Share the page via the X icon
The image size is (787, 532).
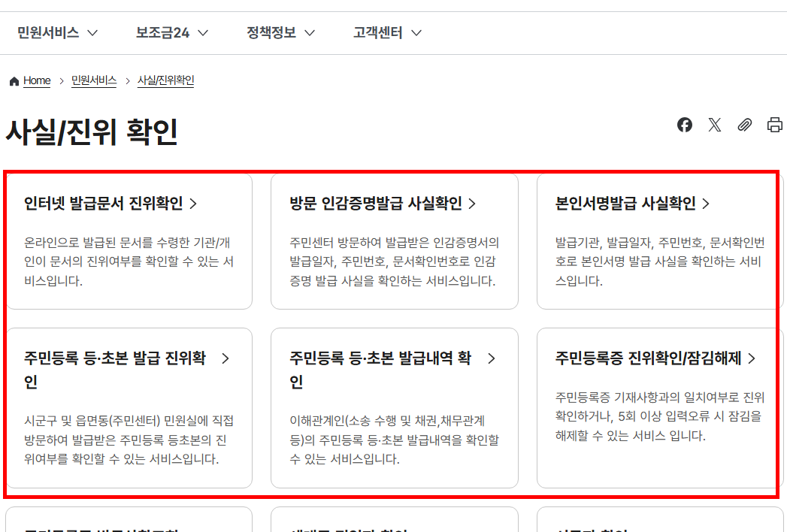click(715, 125)
